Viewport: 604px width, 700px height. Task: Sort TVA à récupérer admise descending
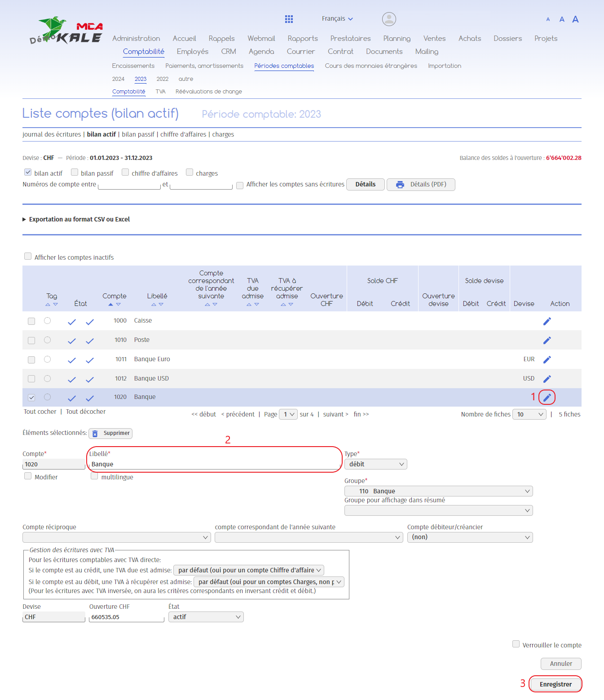coord(291,305)
